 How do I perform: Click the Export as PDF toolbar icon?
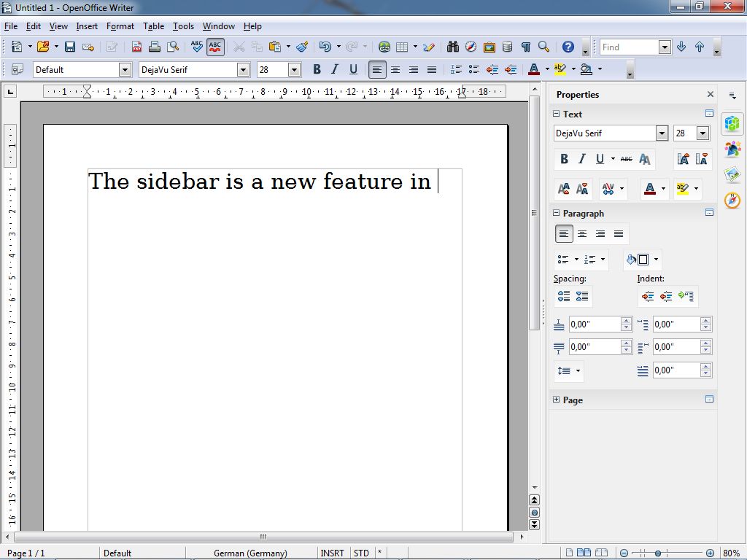[x=136, y=47]
